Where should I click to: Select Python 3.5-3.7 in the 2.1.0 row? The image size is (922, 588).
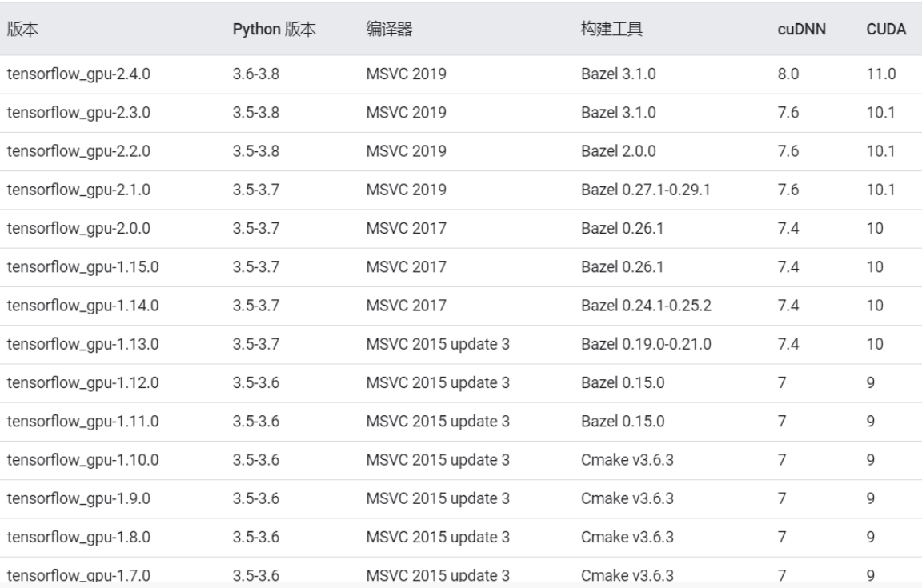(x=256, y=190)
